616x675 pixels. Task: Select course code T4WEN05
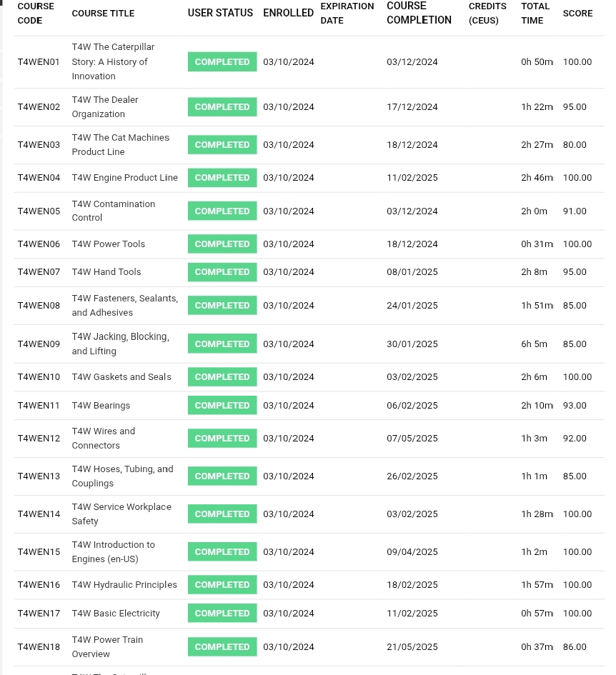point(39,211)
